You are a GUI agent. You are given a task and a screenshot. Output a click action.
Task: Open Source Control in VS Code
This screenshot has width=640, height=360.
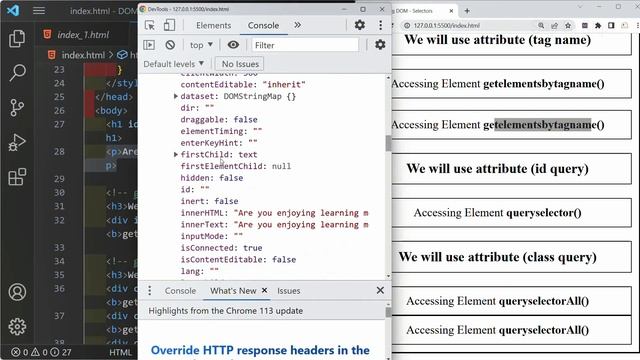click(17, 108)
